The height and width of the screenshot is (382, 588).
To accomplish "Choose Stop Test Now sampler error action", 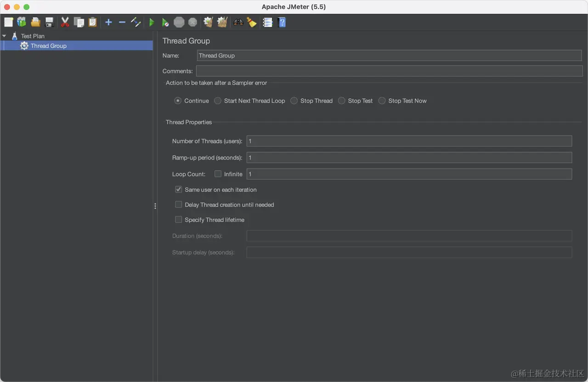I will pyautogui.click(x=382, y=100).
